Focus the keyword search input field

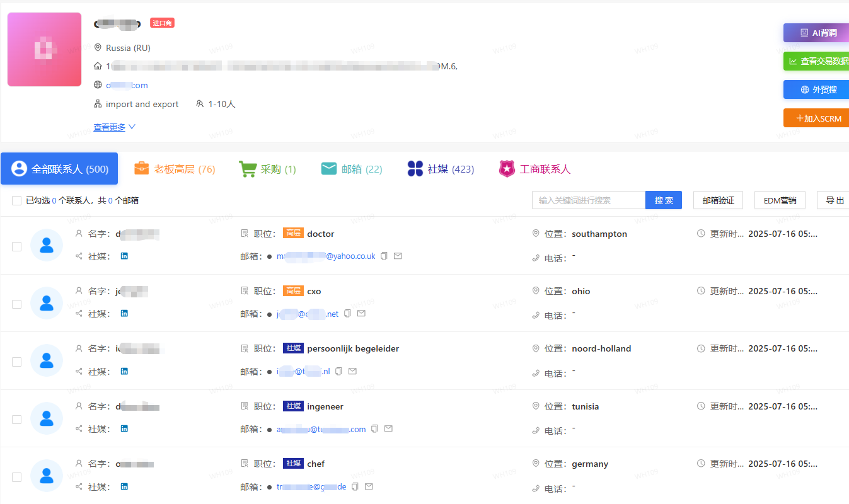click(589, 200)
